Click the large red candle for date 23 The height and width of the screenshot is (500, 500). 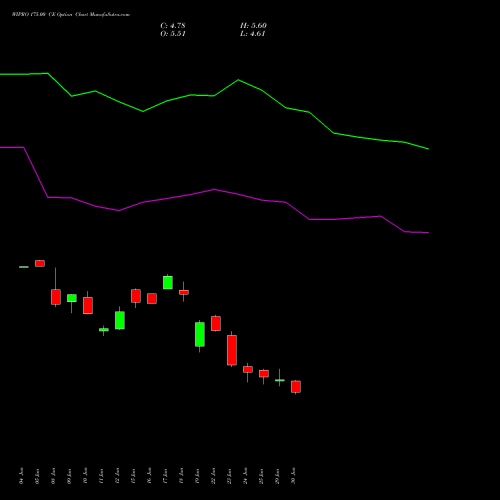(232, 350)
